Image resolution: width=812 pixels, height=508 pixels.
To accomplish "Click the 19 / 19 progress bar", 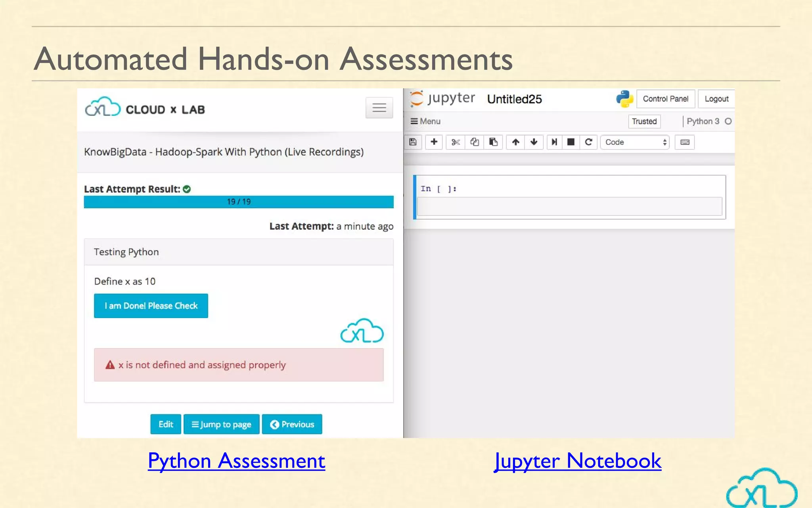I will 239,202.
